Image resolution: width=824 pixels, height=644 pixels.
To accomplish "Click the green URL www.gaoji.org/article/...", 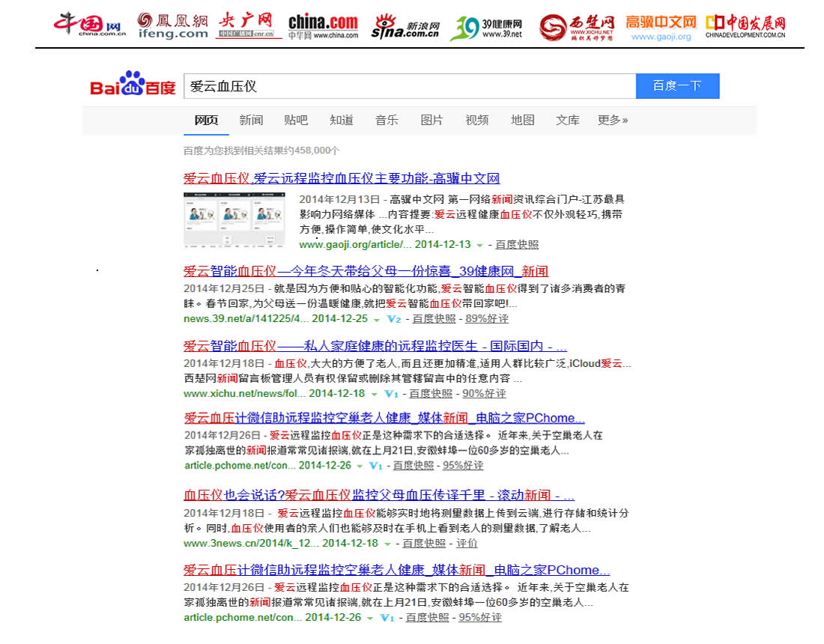I will (x=355, y=245).
